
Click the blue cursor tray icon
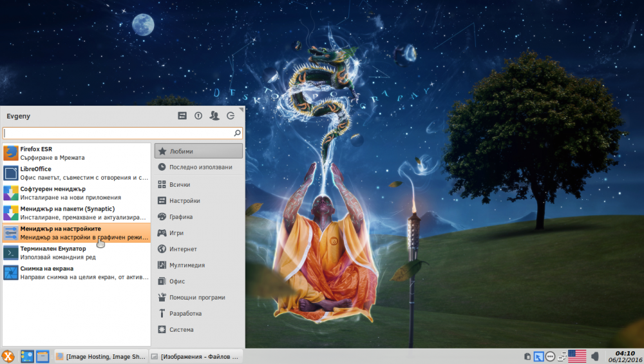pos(538,357)
